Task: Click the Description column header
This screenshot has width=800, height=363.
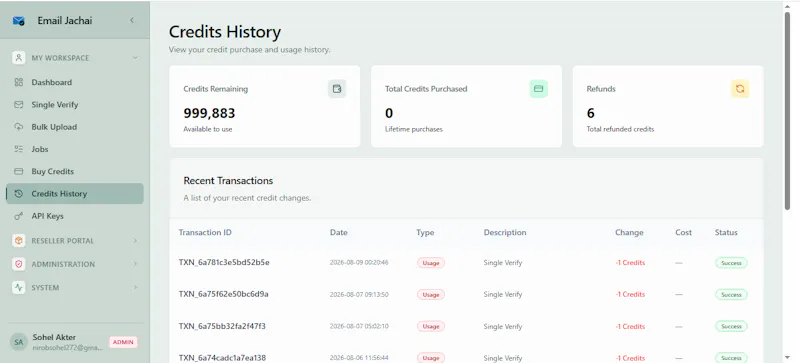Action: pos(505,232)
